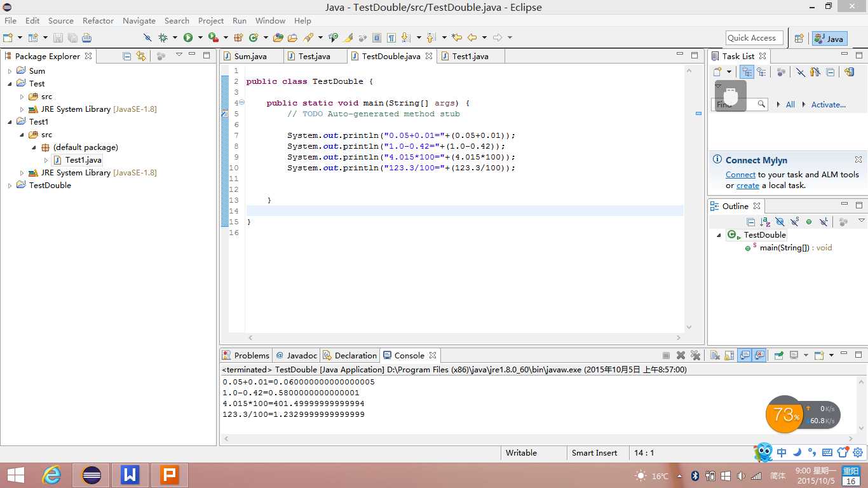Click the Connect link in Mylyn panel
Viewport: 868px width, 488px height.
tap(740, 174)
